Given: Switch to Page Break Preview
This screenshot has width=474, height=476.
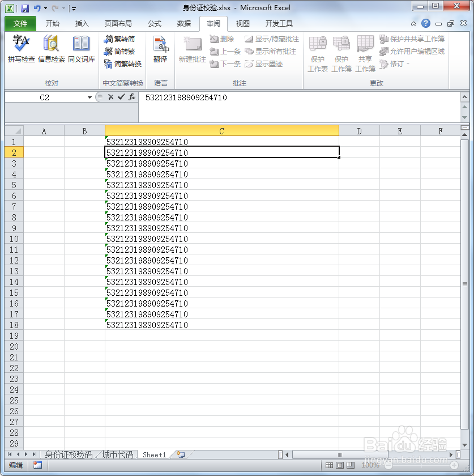Looking at the screenshot, I should [350, 465].
